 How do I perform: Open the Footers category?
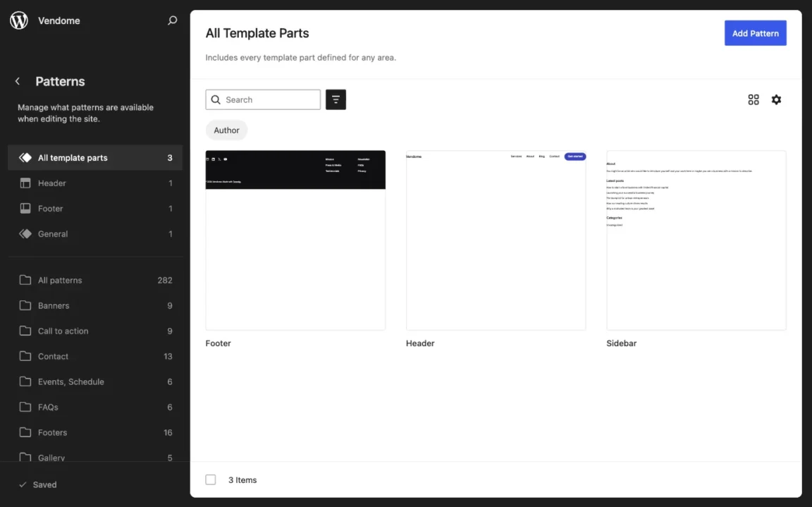coord(52,432)
